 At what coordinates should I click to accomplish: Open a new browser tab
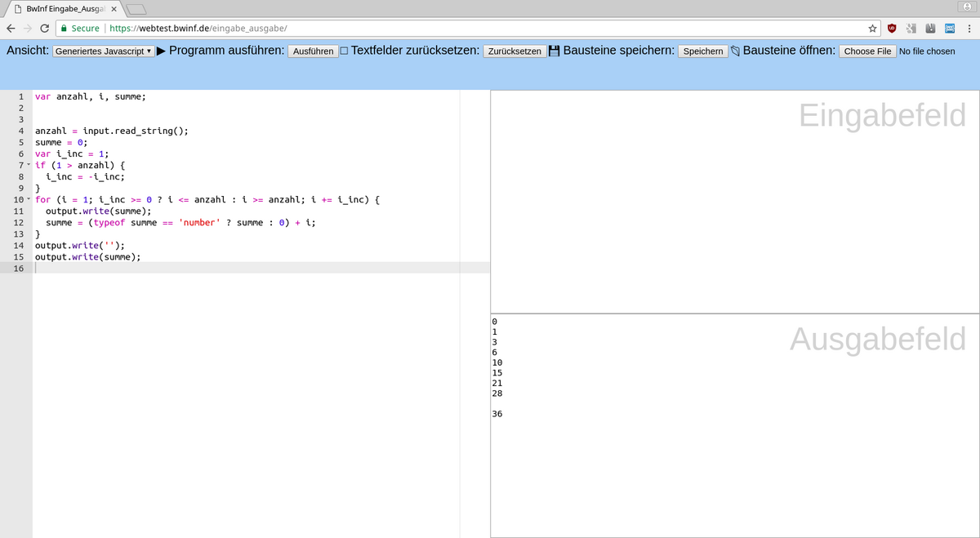[137, 9]
